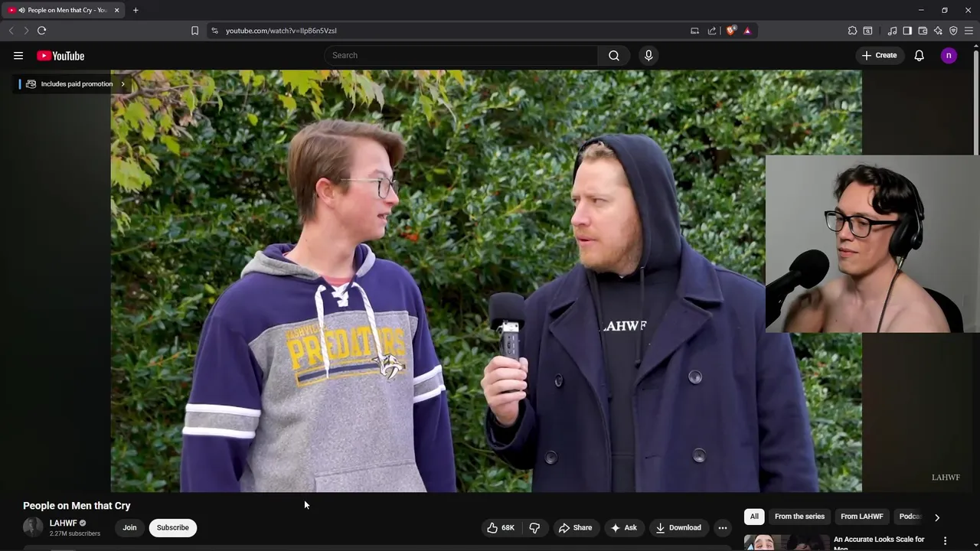Open the Brave Wallet icon

(x=923, y=31)
